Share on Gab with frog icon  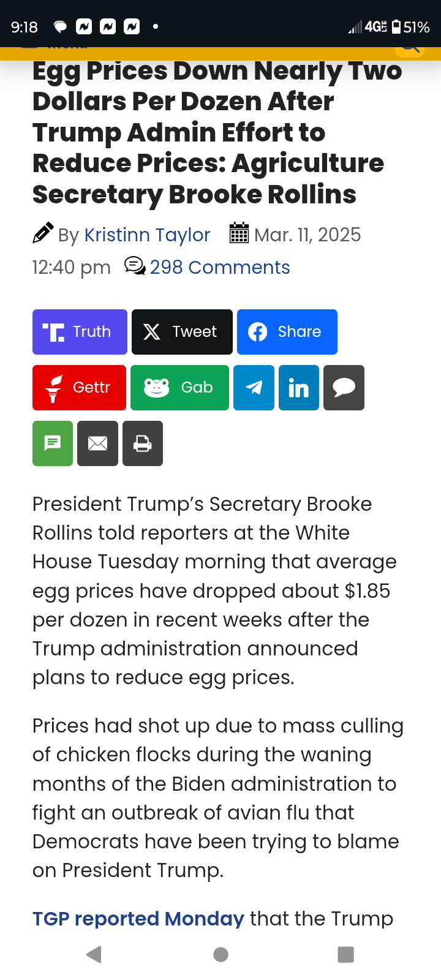pyautogui.click(x=179, y=388)
